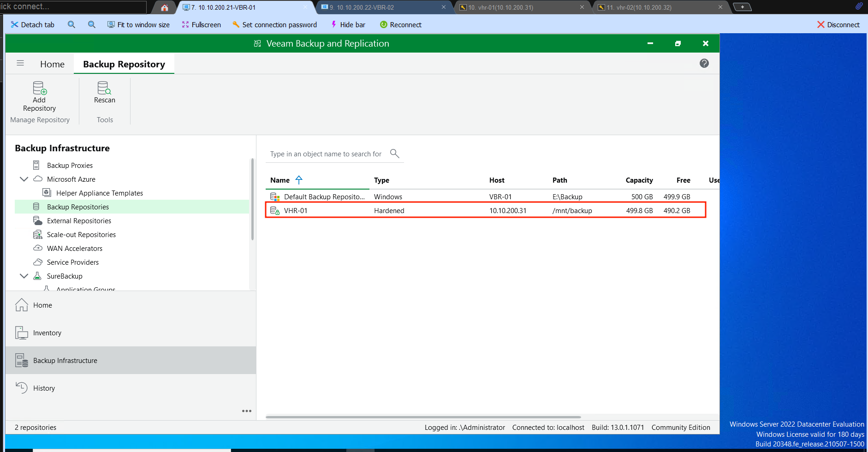The height and width of the screenshot is (452, 868).
Task: Click the search magnifier icon
Action: (x=394, y=153)
